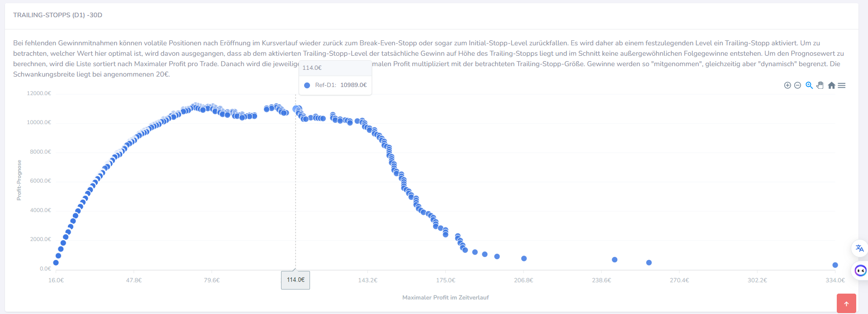The image size is (868, 314).
Task: Click the 12000.0€ y-axis label
Action: 39,93
